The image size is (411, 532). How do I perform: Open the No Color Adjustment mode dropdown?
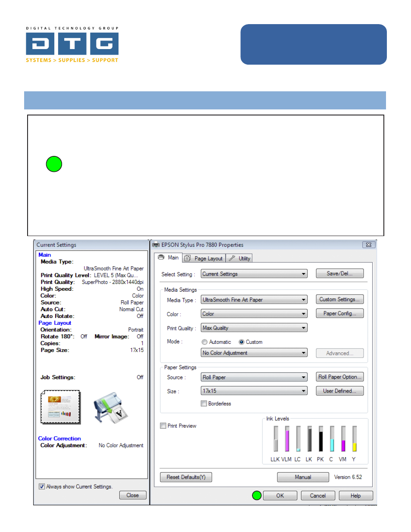tap(254, 353)
